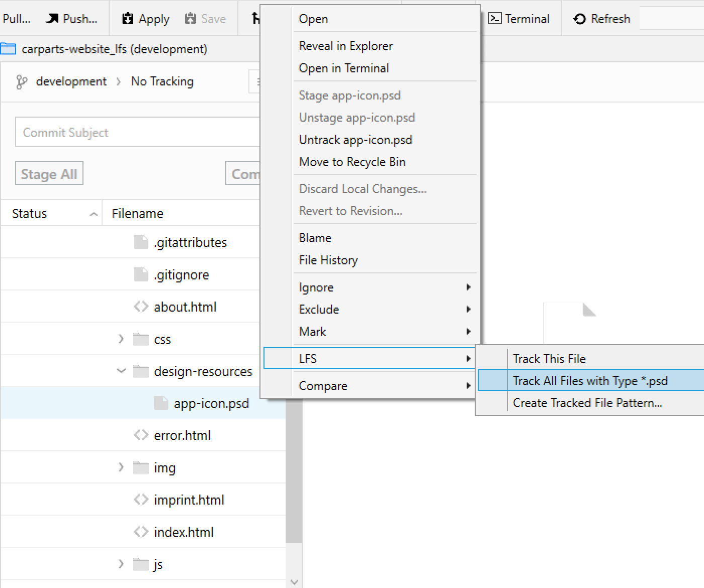Choose Blame from the context menu
This screenshot has height=588, width=704.
314,238
